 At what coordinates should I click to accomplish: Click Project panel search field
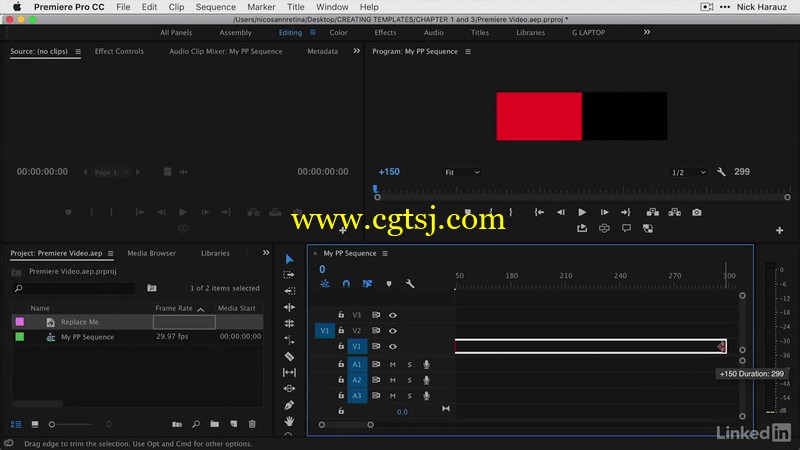tap(74, 288)
